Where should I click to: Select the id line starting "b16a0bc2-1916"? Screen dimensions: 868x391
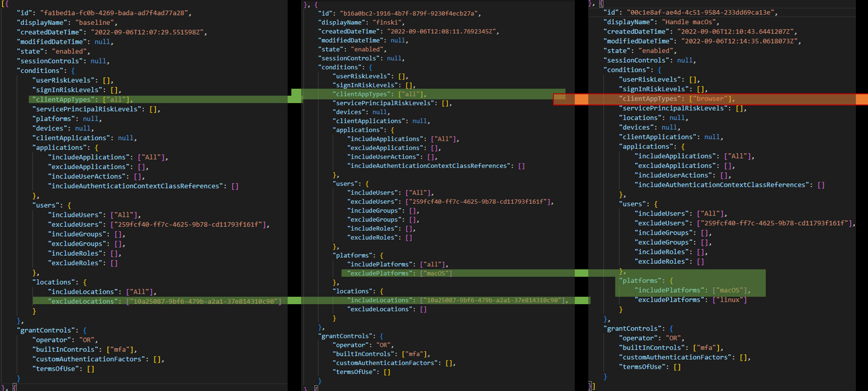tap(400, 13)
